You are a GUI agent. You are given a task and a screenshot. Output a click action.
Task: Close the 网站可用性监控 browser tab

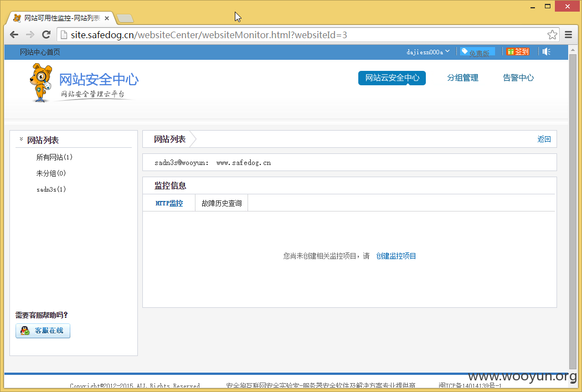click(x=107, y=18)
